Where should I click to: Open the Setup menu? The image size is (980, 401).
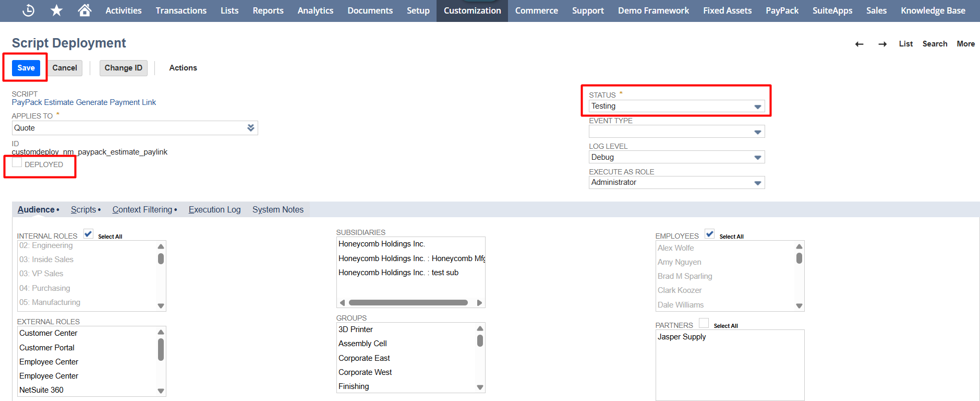click(x=418, y=10)
